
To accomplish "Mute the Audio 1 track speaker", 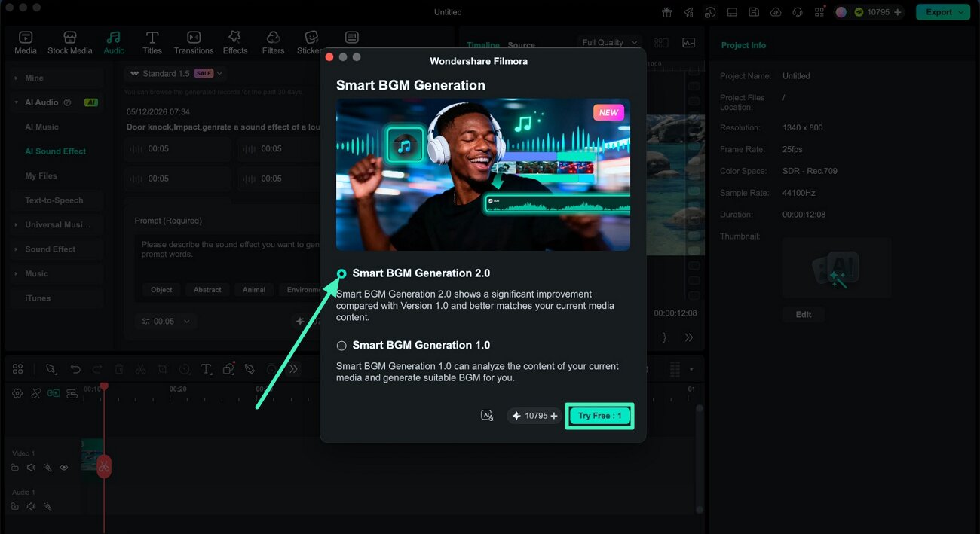I will pos(31,506).
